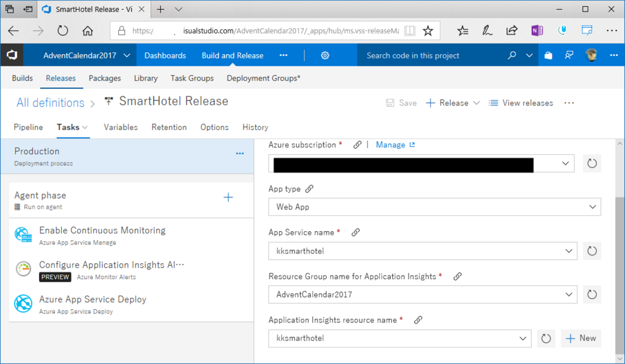Switch to the Packages hub
This screenshot has width=625, height=364.
pos(105,78)
